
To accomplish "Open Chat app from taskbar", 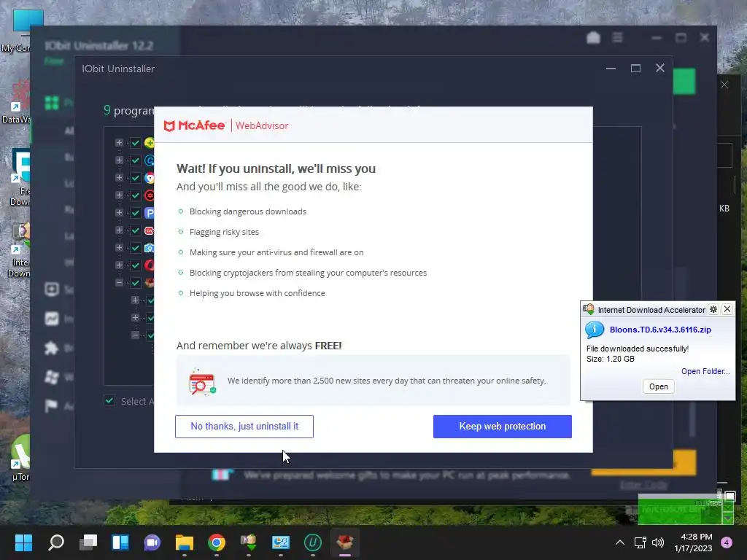I will [x=152, y=542].
